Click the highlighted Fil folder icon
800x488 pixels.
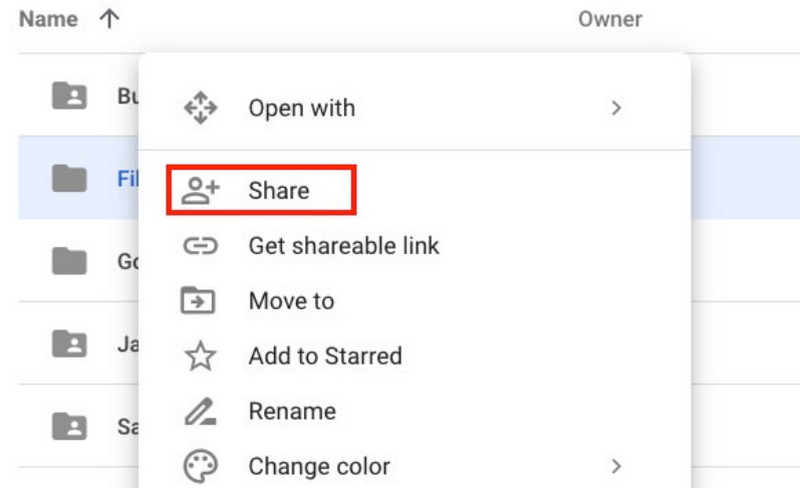(x=69, y=178)
